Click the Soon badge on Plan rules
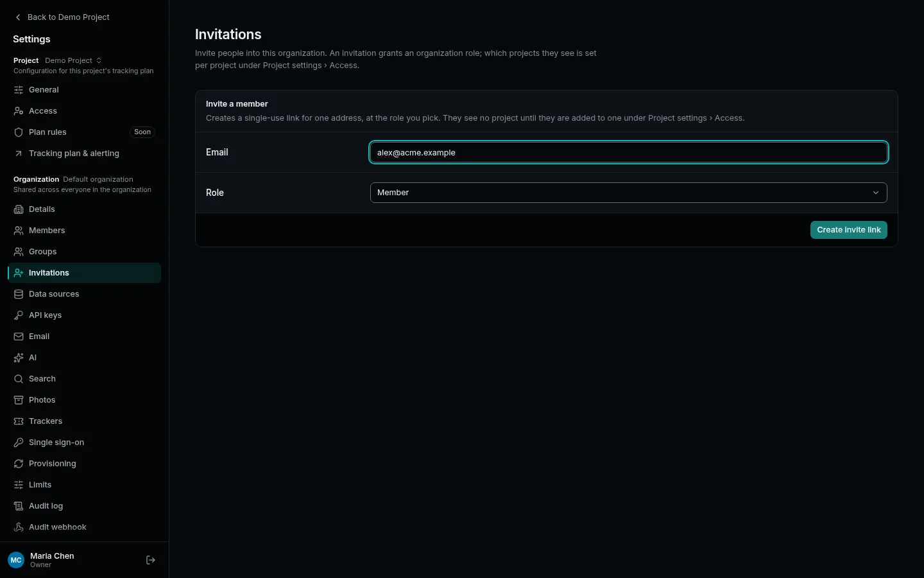This screenshot has height=578, width=924. [142, 132]
